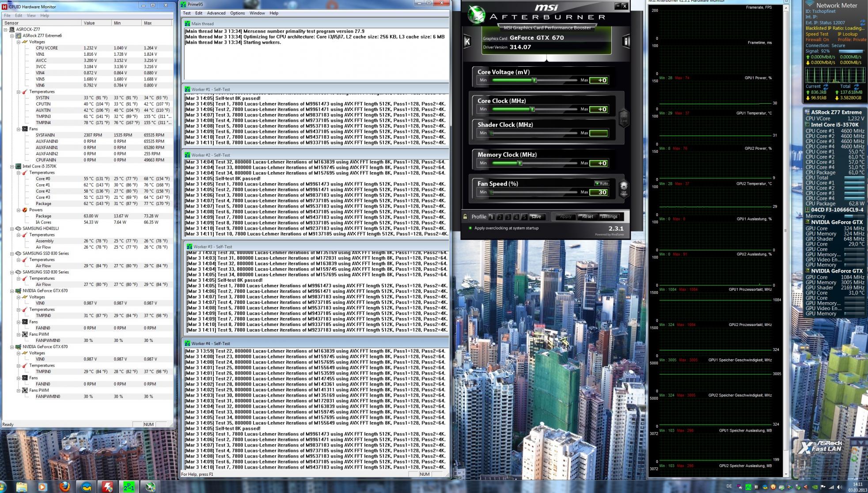Click the Fan Speed value field showing 30
The image size is (868, 493).
point(599,192)
